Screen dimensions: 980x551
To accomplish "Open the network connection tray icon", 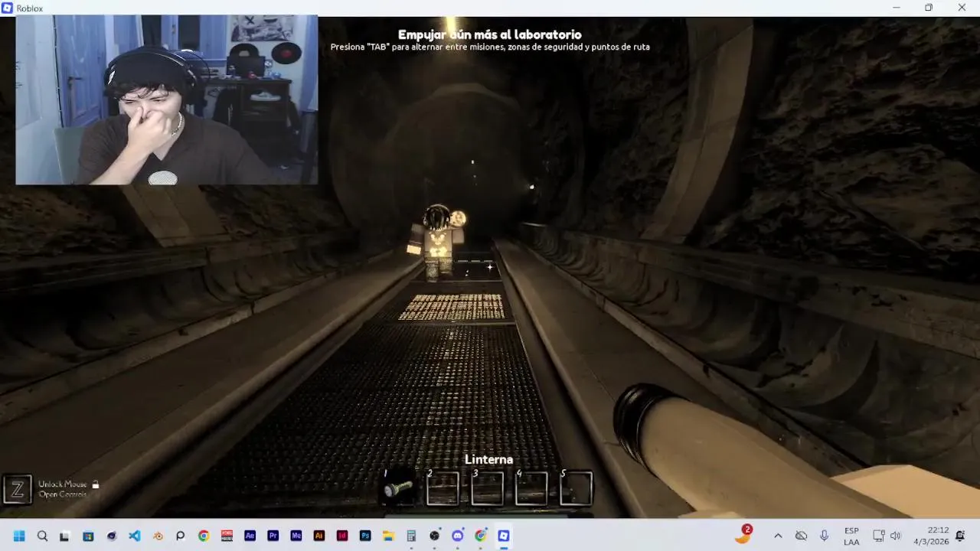I will [x=879, y=536].
